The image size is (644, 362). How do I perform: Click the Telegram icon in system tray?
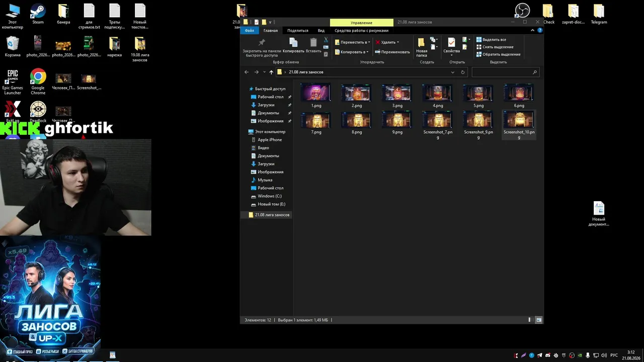540,355
